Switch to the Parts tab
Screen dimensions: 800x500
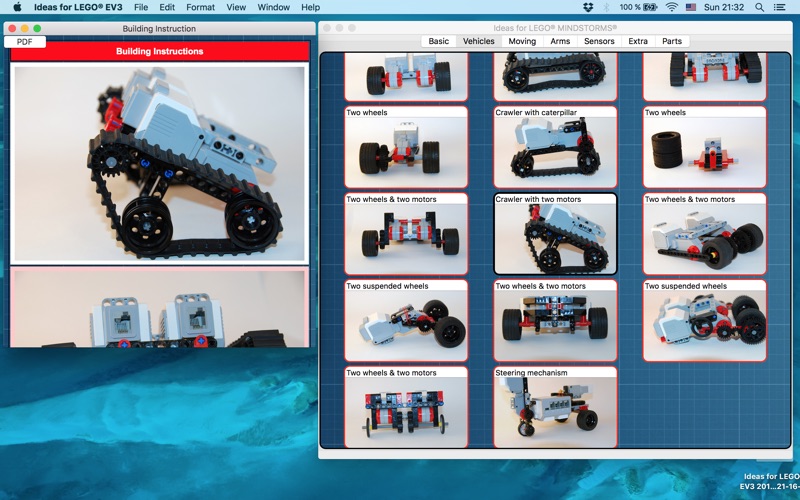click(672, 41)
